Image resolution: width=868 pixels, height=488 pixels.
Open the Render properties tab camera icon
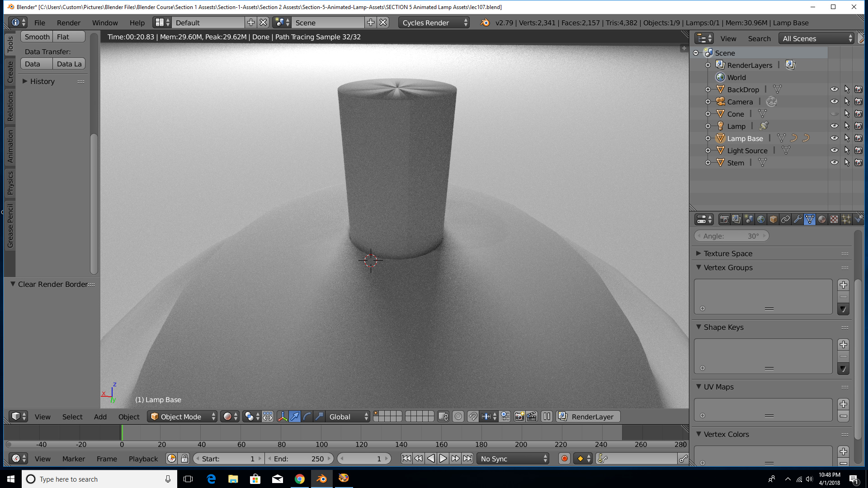(724, 220)
